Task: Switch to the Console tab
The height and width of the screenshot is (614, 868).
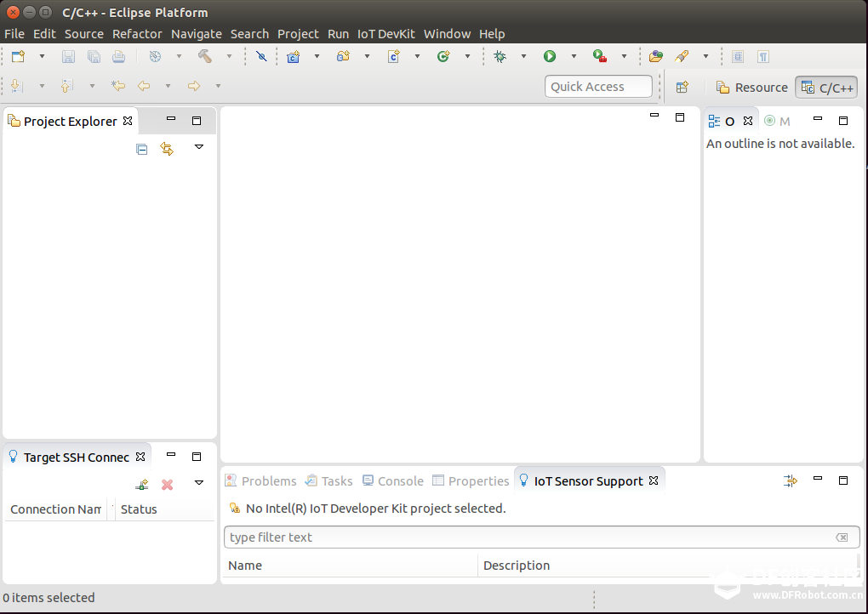Action: pyautogui.click(x=393, y=480)
